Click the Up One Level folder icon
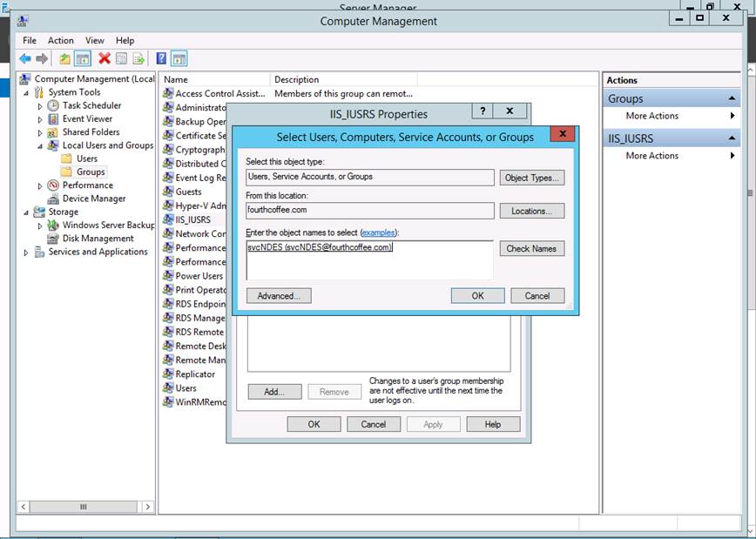This screenshot has height=539, width=756. [64, 58]
